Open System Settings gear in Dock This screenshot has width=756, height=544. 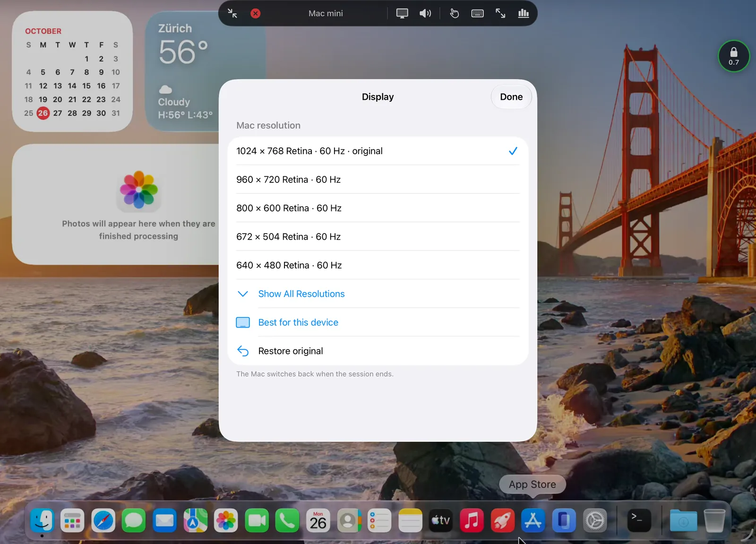[595, 520]
